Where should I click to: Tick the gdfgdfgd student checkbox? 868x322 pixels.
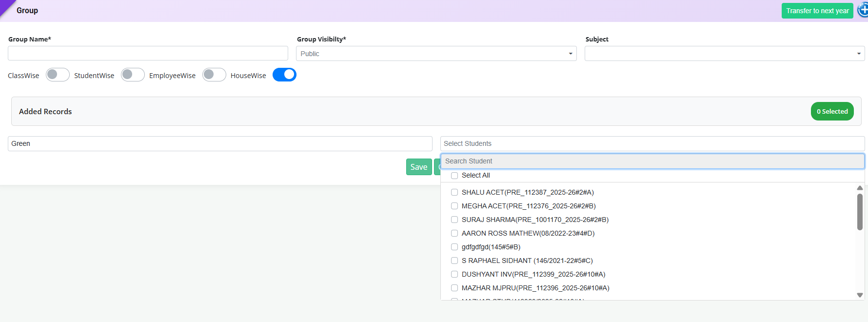454,247
